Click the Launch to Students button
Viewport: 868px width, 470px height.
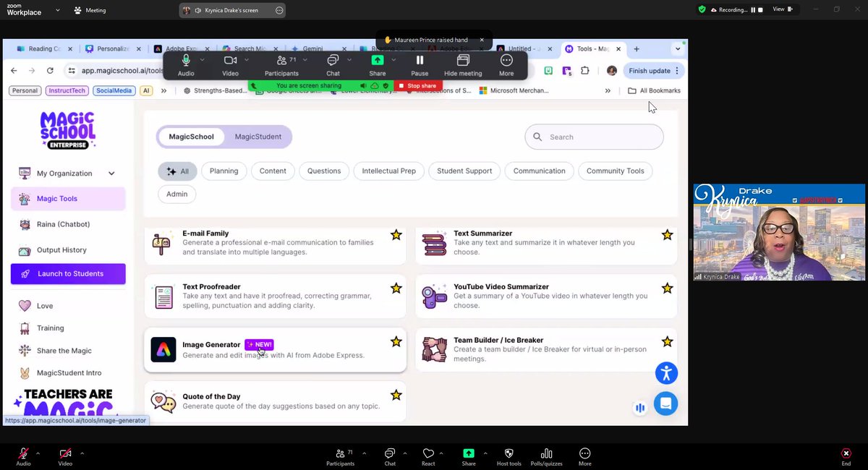[68, 274]
